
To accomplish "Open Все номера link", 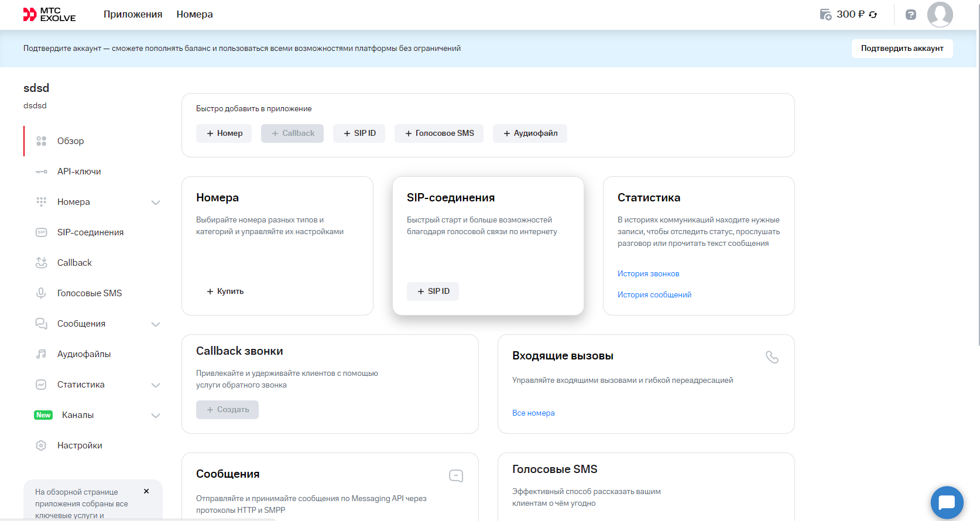I will 533,413.
